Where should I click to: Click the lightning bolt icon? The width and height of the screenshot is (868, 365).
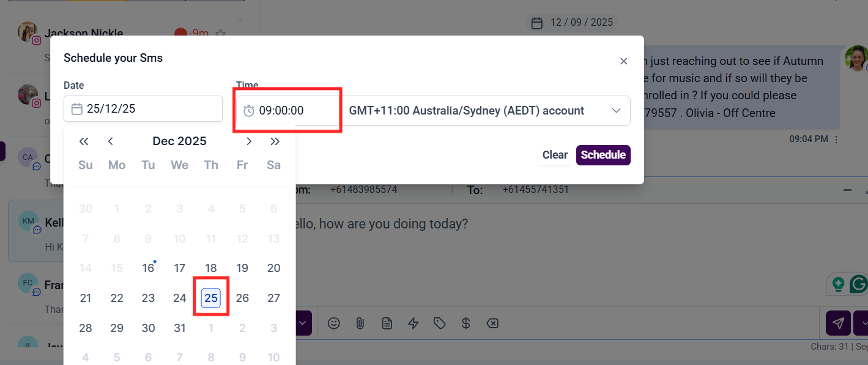413,323
